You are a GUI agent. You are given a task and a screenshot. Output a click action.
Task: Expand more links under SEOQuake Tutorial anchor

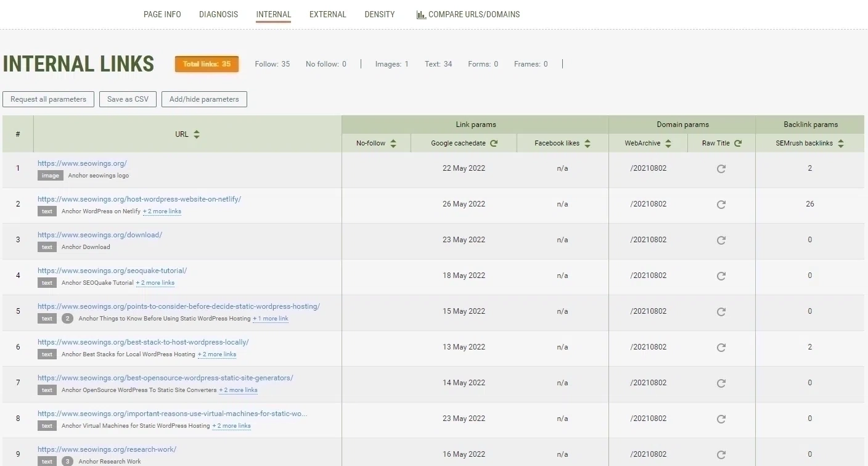155,282
